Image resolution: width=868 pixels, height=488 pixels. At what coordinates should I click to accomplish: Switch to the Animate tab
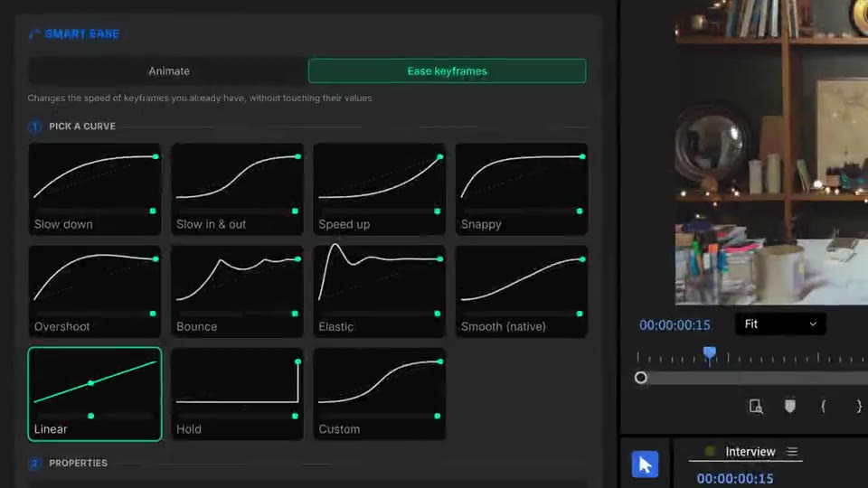pos(168,70)
